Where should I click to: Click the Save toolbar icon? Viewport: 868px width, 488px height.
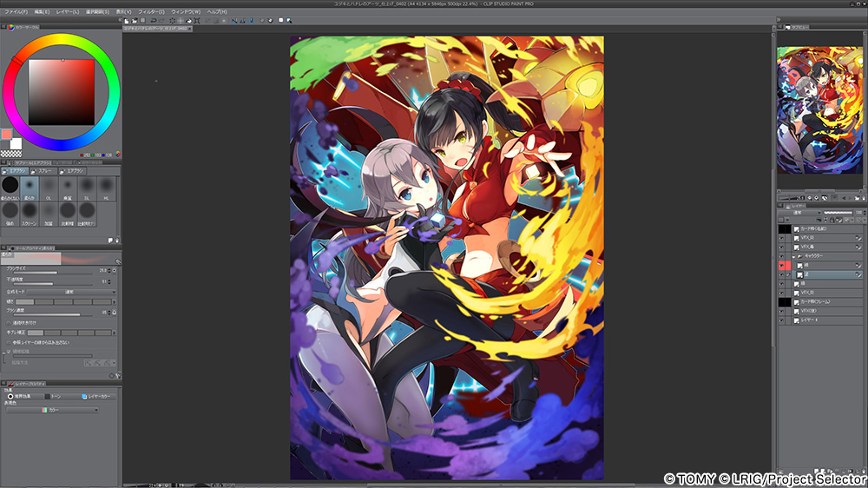tap(143, 21)
